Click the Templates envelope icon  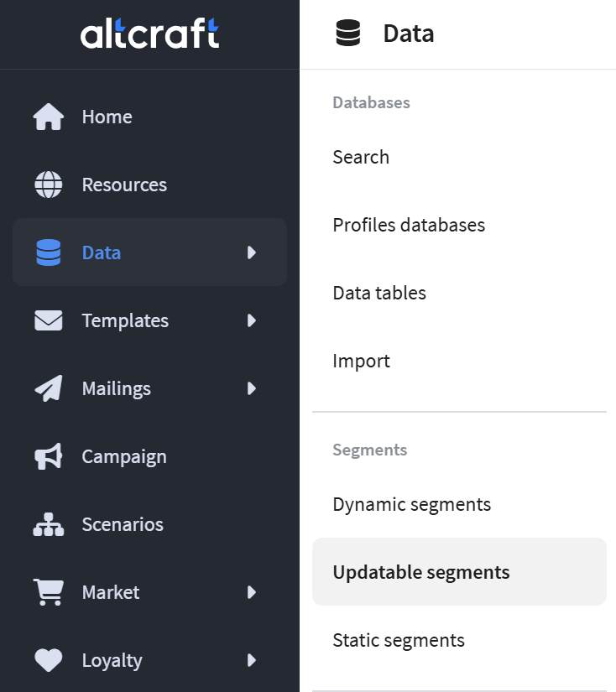point(48,320)
